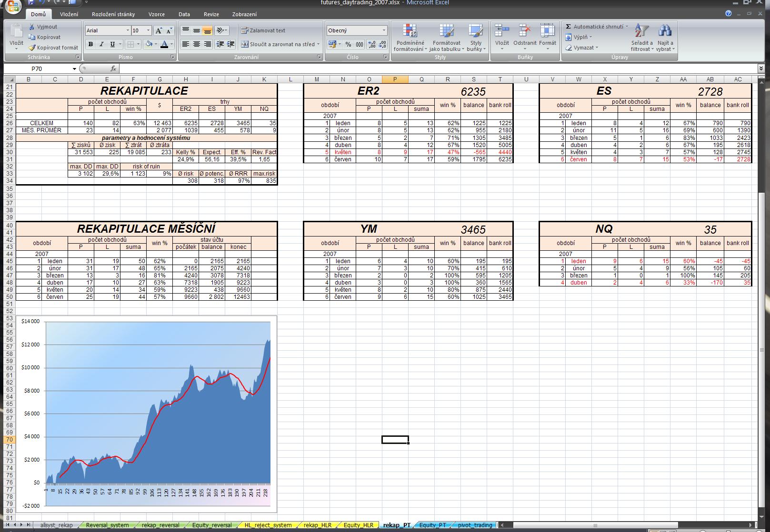Image resolution: width=770 pixels, height=532 pixels.
Task: Click the Najít a vybrat binoculars icon
Action: coord(665,38)
